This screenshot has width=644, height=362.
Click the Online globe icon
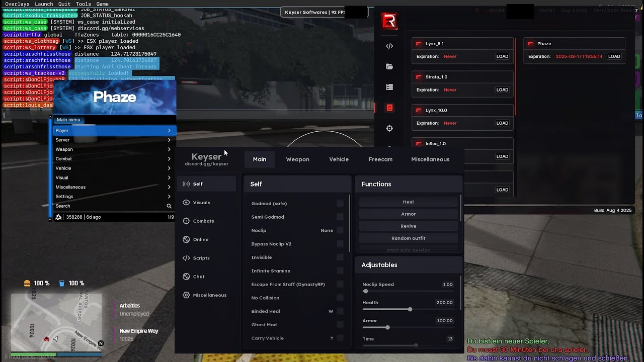click(x=186, y=240)
